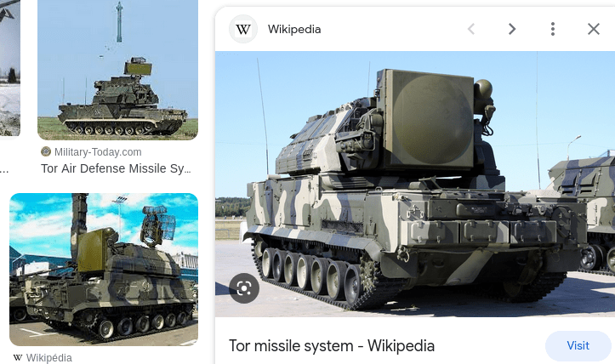Image resolution: width=615 pixels, height=364 pixels.
Task: Click the Wikipédia source label under thumbnail
Action: [49, 358]
